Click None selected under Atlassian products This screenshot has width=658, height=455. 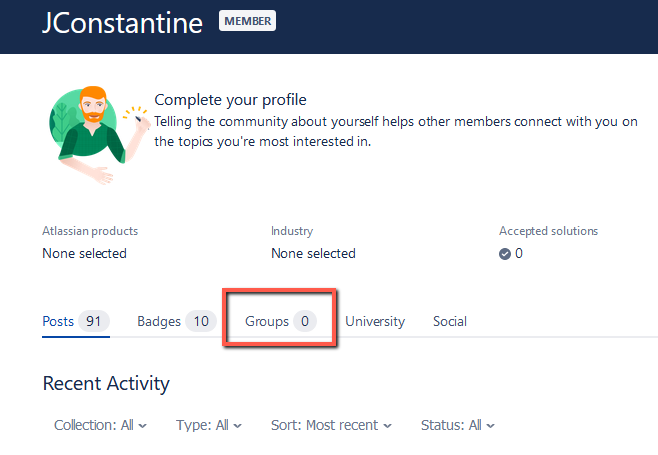point(84,254)
